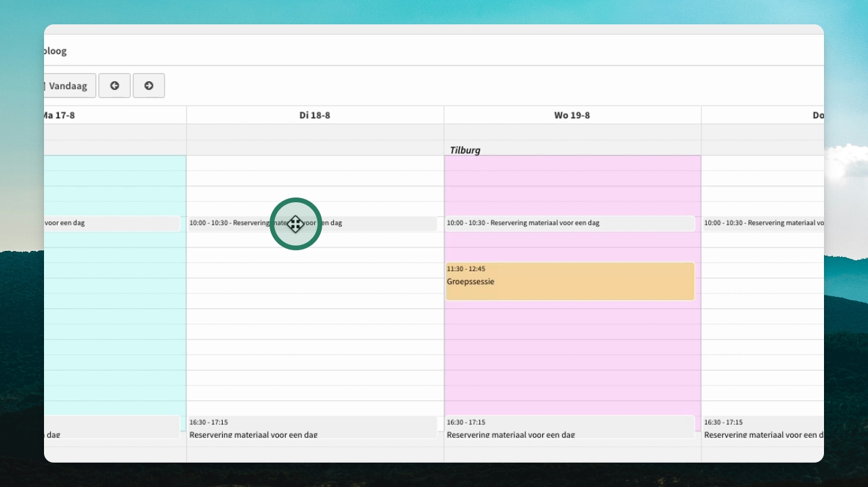Open Tuesday's 16:30 - 17:15 reservation event
Screen dimensions: 868x487
click(312, 427)
